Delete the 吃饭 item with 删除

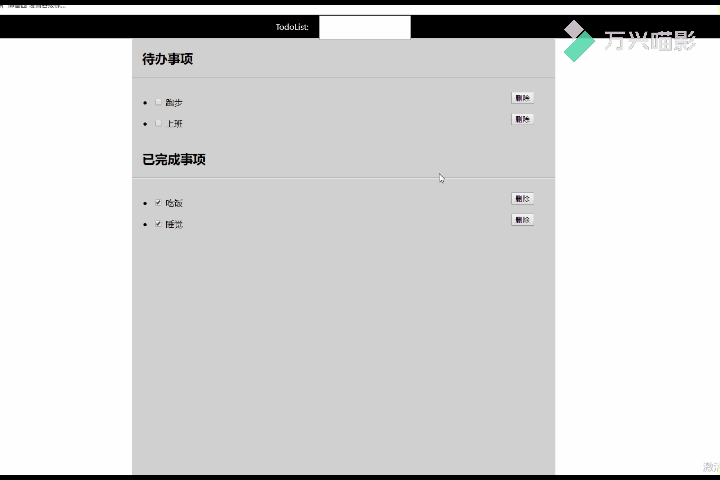pos(522,198)
